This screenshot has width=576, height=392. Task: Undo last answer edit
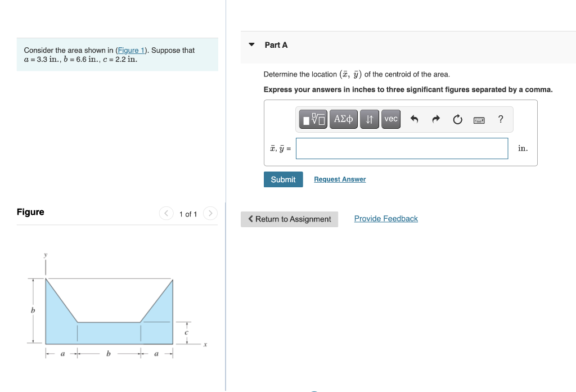413,119
